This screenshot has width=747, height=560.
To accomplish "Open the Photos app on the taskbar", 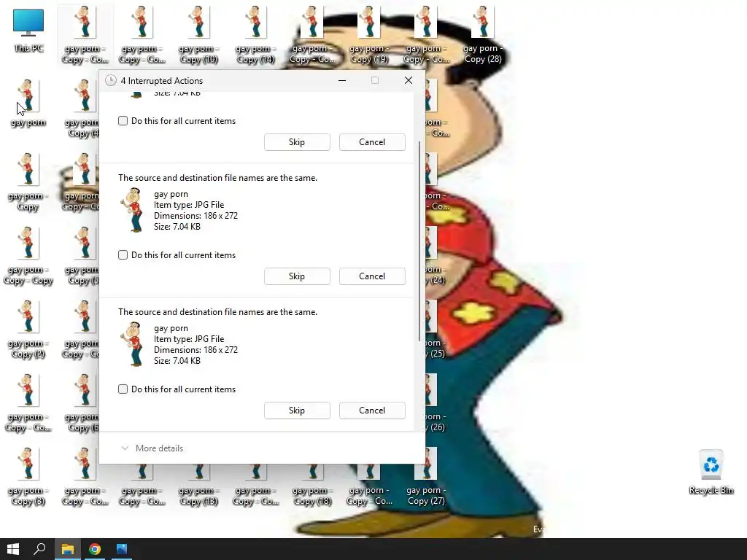I will point(122,549).
